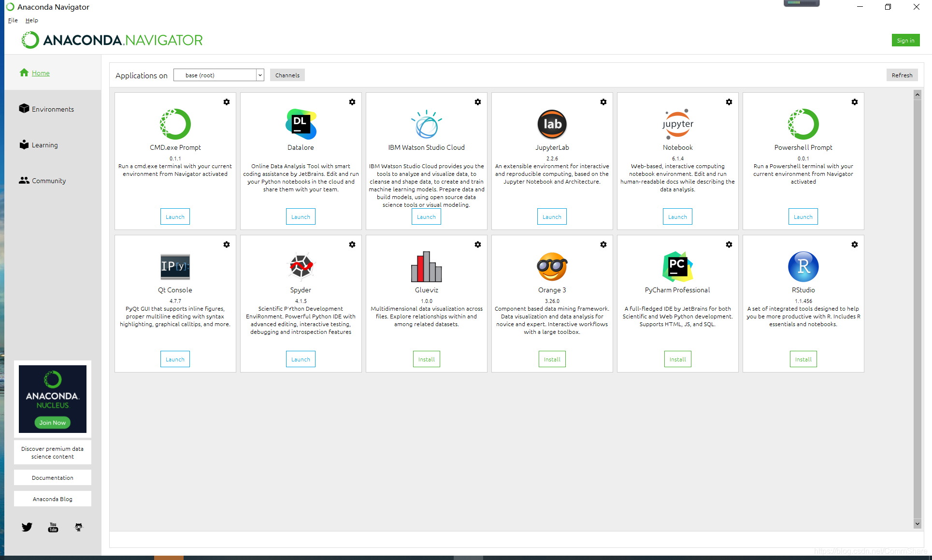Launch Qt Console
The width and height of the screenshot is (932, 560).
click(x=175, y=359)
